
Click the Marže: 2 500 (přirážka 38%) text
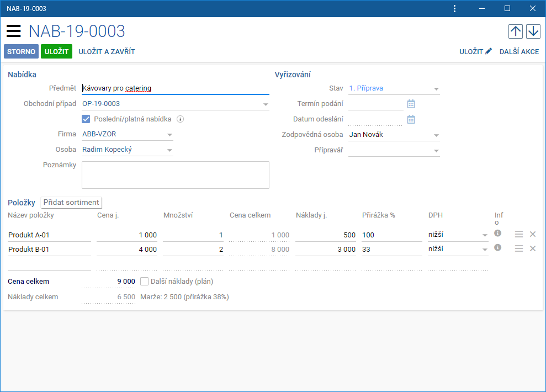pyautogui.click(x=184, y=297)
